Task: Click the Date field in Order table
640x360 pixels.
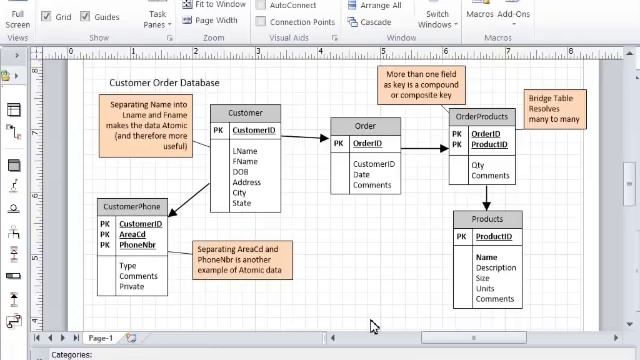Action: point(361,175)
